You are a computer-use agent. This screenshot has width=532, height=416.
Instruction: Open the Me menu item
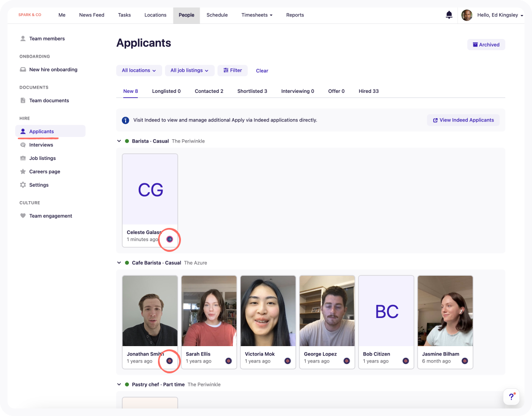coord(62,15)
